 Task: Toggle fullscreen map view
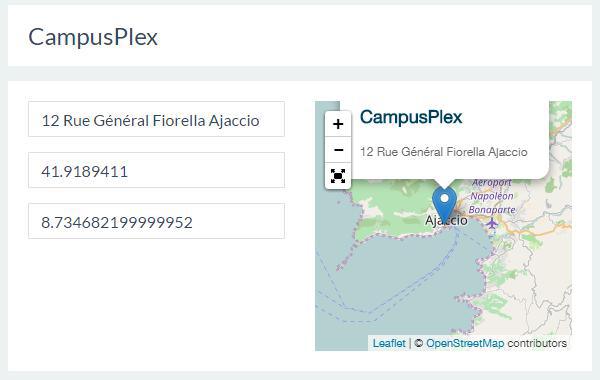click(338, 176)
